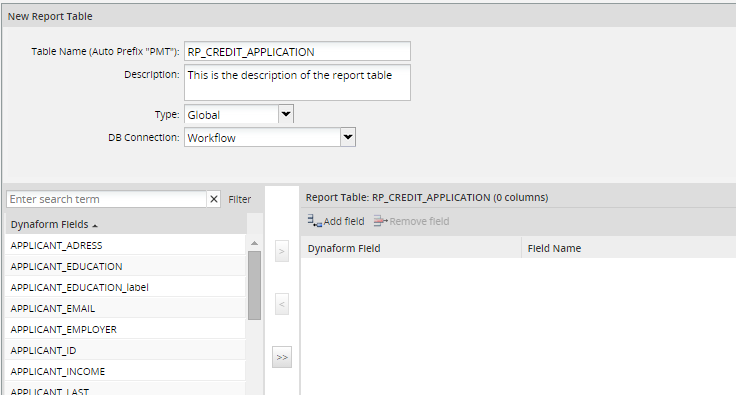This screenshot has width=736, height=395.
Task: Click the Table Name input field
Action: pyautogui.click(x=298, y=52)
